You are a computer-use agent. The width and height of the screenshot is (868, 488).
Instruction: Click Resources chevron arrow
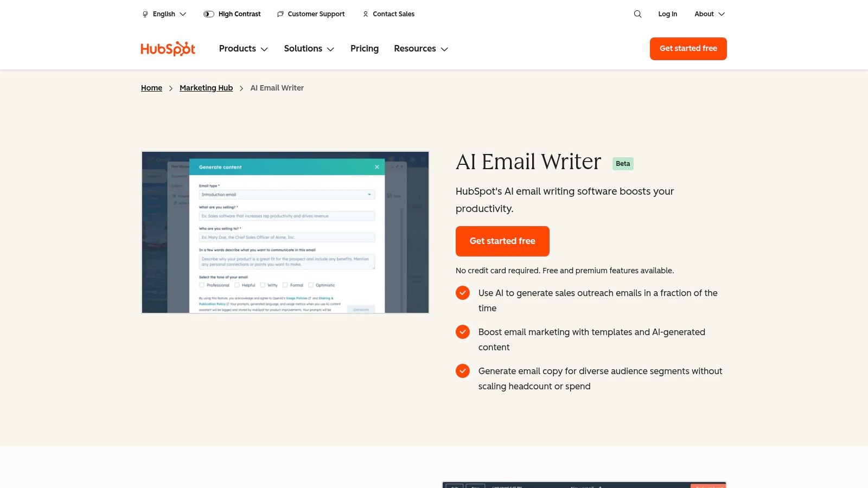444,49
